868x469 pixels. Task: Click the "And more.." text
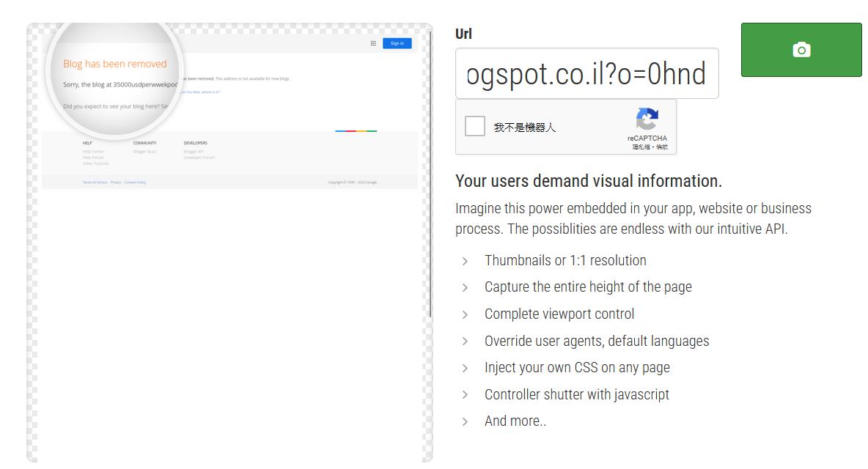(x=515, y=421)
